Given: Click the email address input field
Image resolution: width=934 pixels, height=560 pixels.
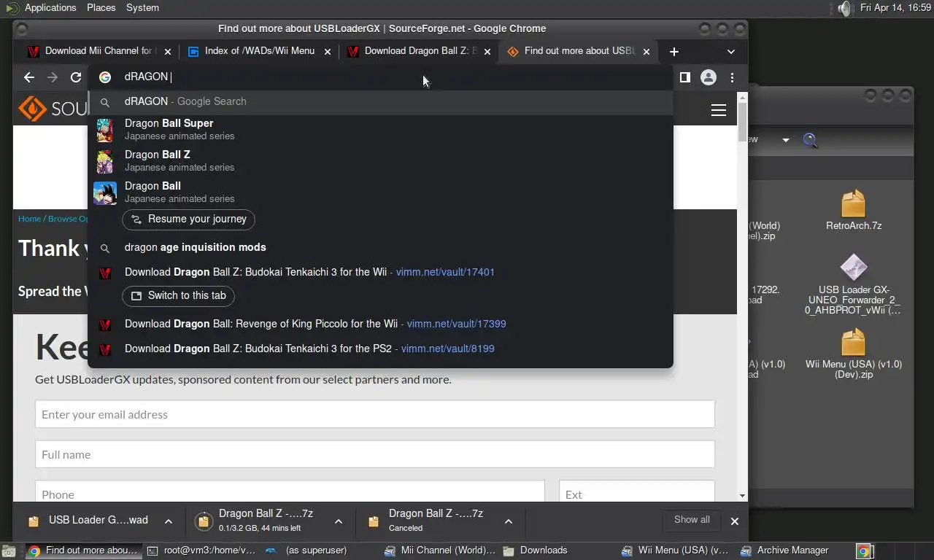Looking at the screenshot, I should (374, 414).
